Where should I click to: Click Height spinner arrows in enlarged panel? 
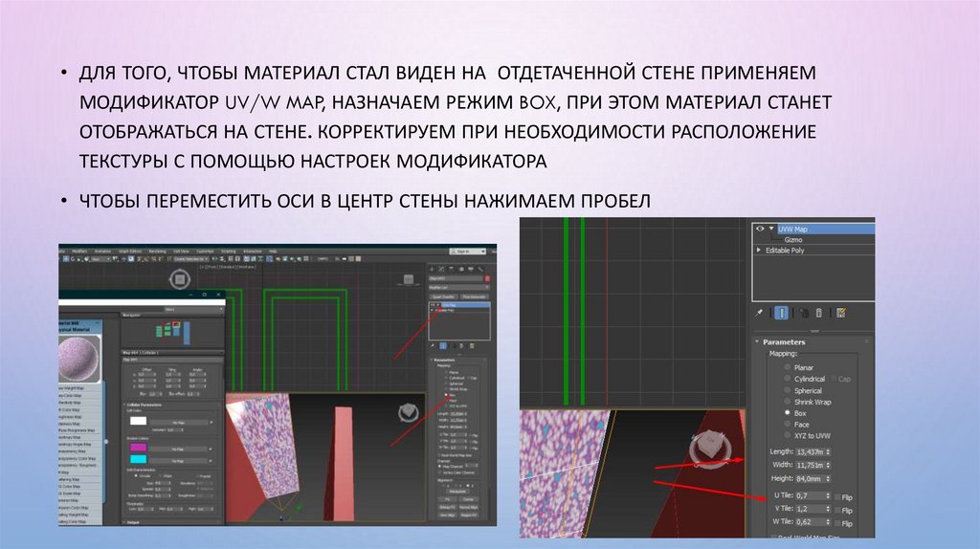pos(829,478)
